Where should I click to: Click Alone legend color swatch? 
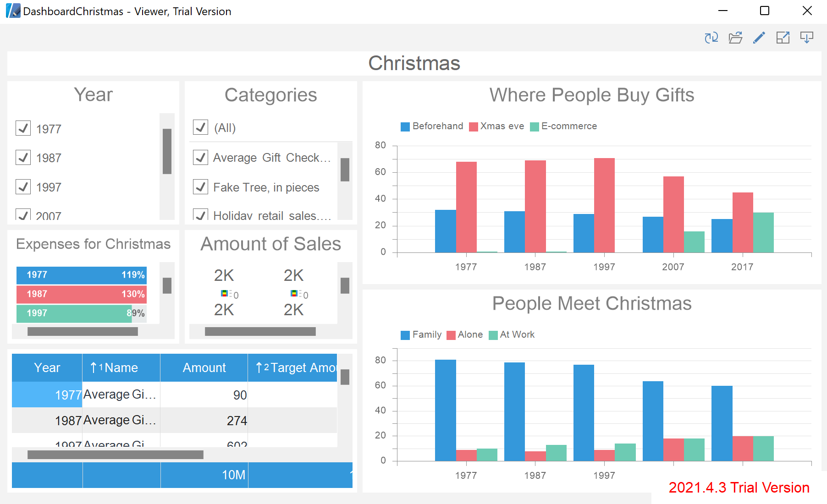451,335
